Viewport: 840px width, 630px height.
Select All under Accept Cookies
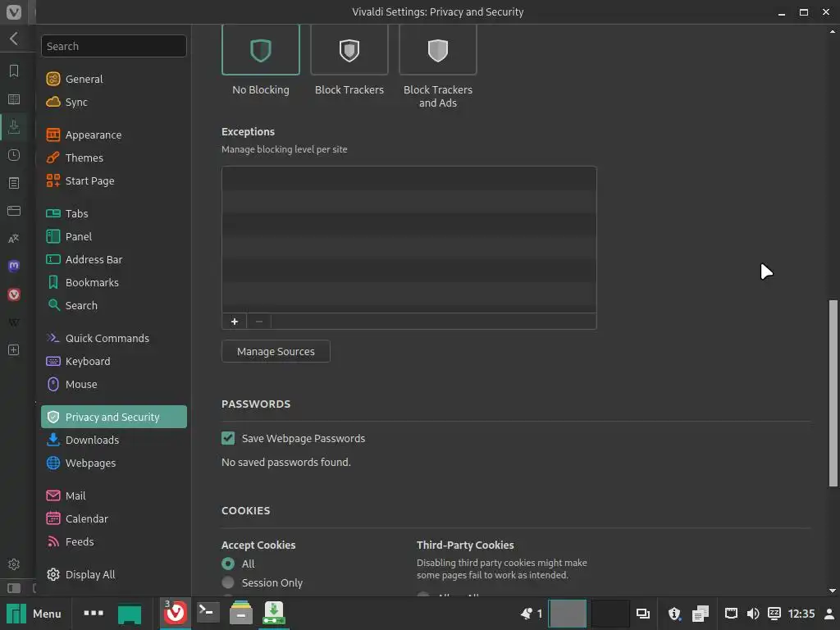[x=228, y=564]
